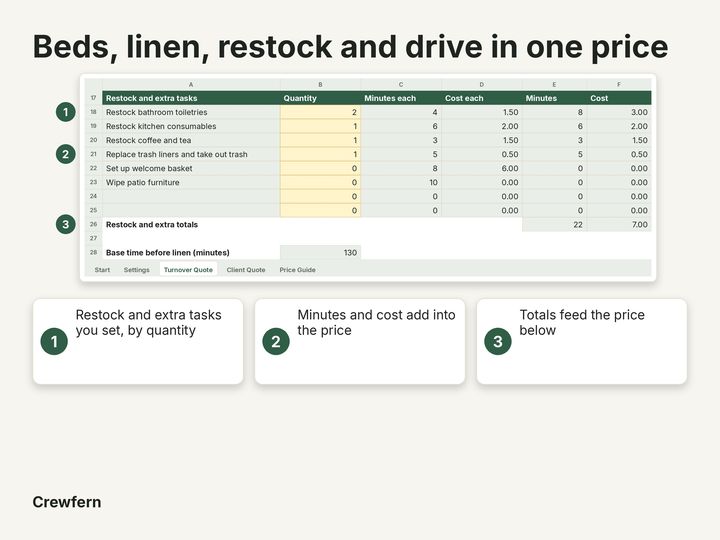Click the 'Restock and extra totals' label
720x540 pixels.
[x=152, y=225]
